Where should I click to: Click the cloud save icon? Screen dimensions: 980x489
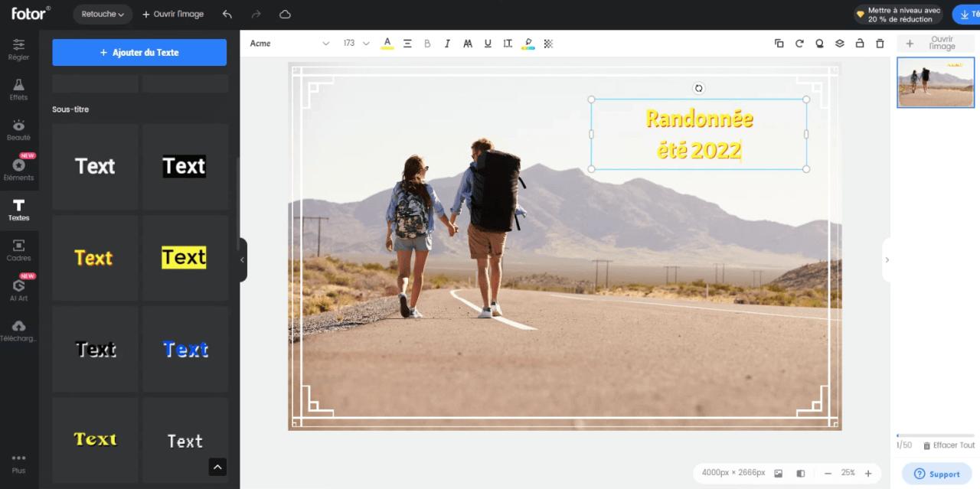click(285, 14)
